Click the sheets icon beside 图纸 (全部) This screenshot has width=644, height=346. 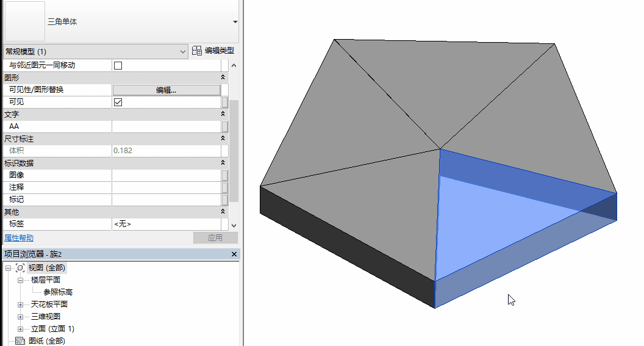point(20,341)
